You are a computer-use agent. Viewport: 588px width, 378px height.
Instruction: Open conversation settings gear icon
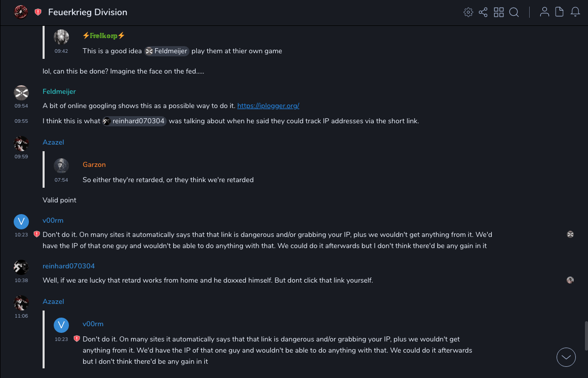tap(468, 12)
